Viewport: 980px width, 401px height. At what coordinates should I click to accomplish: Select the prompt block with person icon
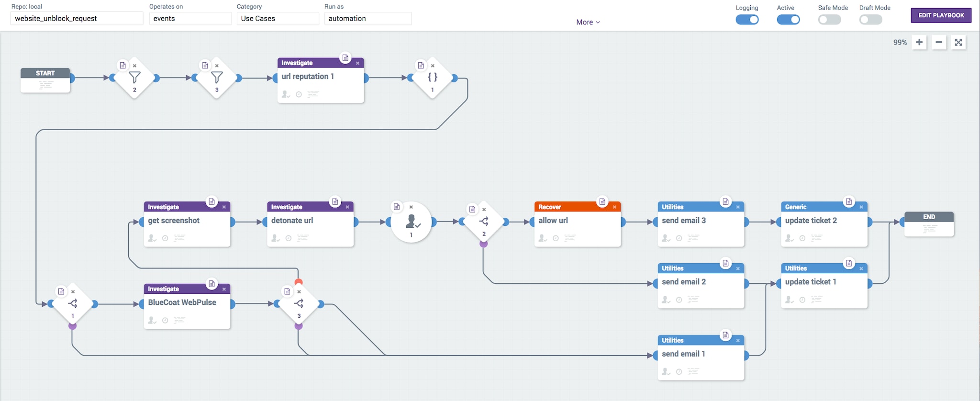[x=411, y=222]
